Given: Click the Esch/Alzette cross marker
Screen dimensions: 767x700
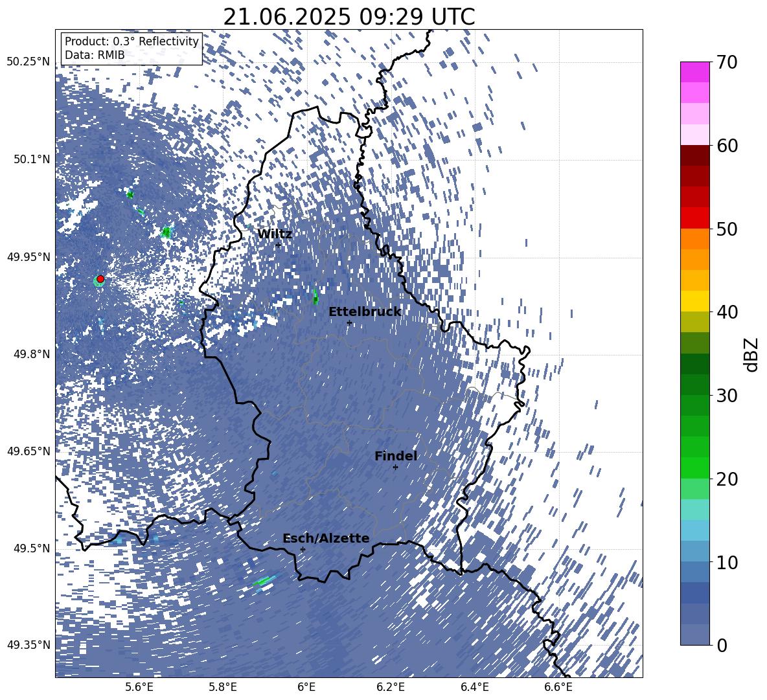Looking at the screenshot, I should (303, 549).
